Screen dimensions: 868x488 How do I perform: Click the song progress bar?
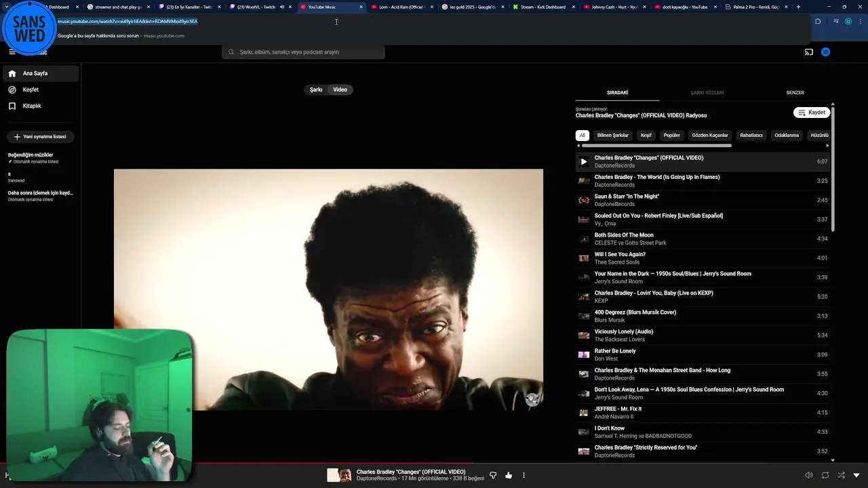434,464
